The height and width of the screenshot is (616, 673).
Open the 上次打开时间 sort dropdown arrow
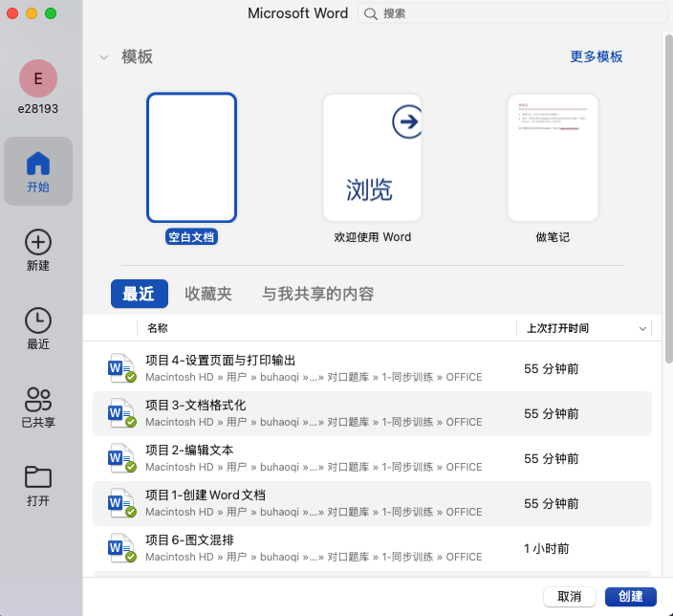[x=641, y=328]
